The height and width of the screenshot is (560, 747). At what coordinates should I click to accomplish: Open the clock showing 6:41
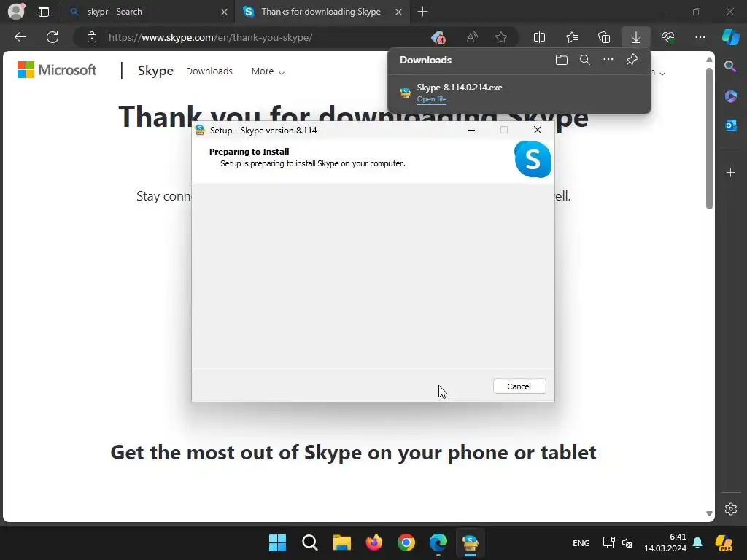pos(665,542)
